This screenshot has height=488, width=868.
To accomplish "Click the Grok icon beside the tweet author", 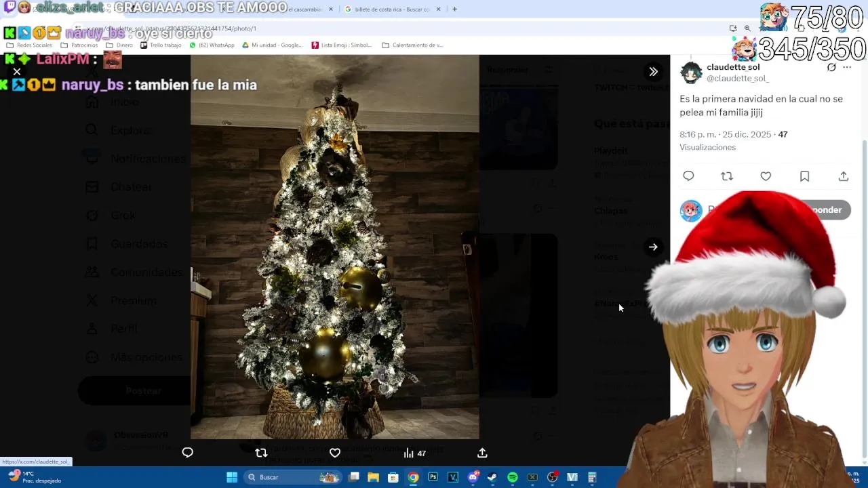I will 831,68.
